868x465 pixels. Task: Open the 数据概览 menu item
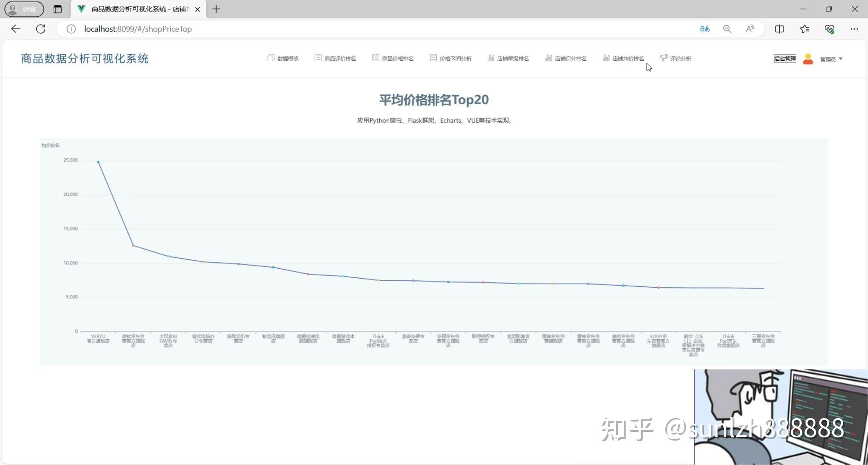click(x=288, y=59)
